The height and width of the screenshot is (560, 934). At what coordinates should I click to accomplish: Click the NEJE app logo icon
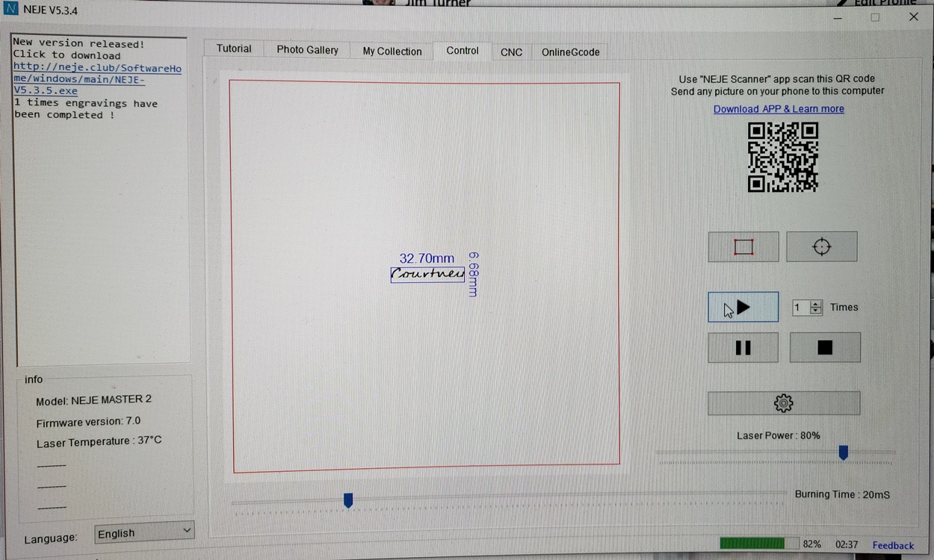click(10, 10)
